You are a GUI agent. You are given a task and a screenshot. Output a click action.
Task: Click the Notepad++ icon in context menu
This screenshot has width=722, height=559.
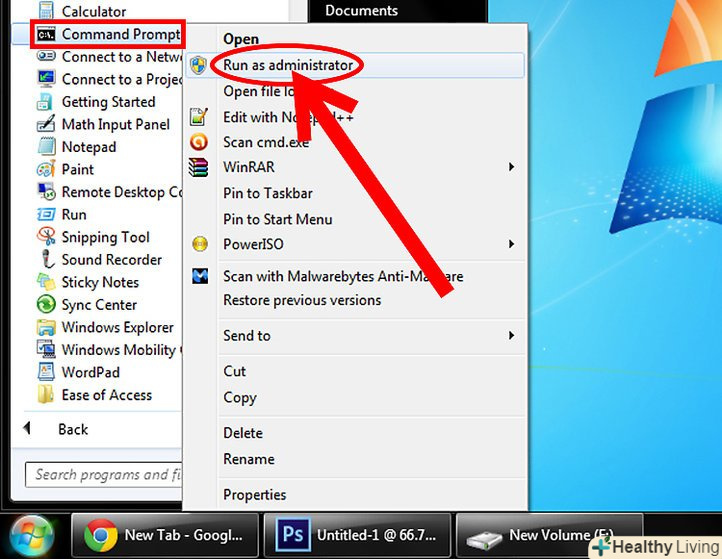[198, 117]
